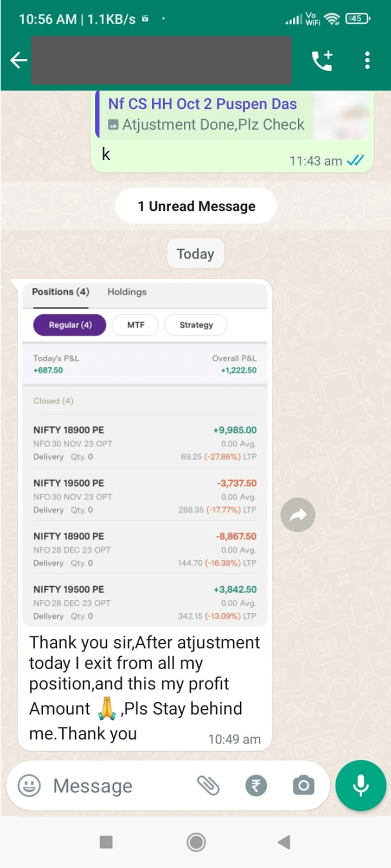Forward the positions screenshot with arrow icon
This screenshot has width=391, height=868.
tap(298, 514)
